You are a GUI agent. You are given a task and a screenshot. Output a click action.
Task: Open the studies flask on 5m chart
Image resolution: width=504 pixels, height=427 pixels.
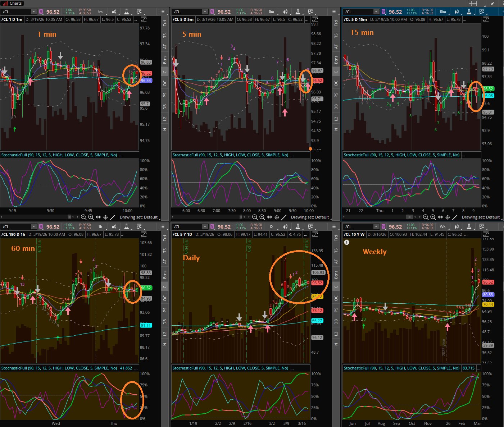(298, 12)
